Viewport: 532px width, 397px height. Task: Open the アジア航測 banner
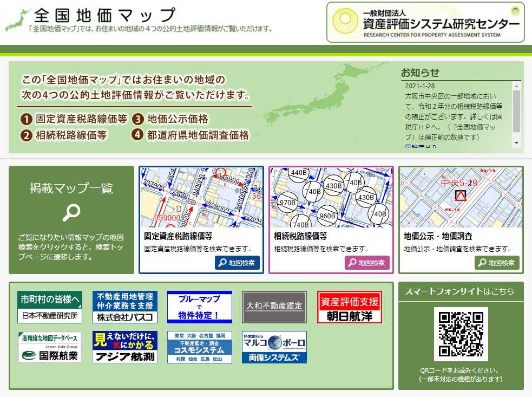coord(125,347)
